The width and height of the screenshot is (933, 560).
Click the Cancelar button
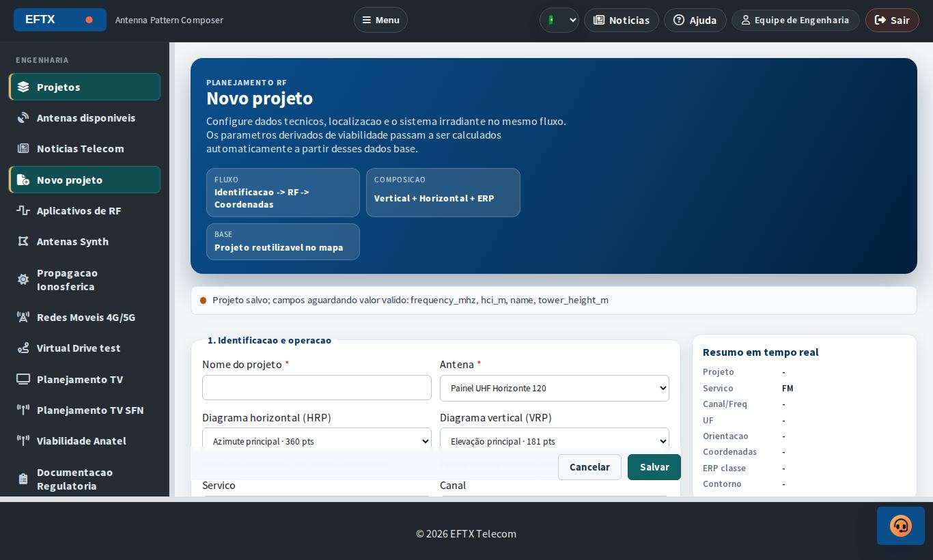(x=589, y=467)
